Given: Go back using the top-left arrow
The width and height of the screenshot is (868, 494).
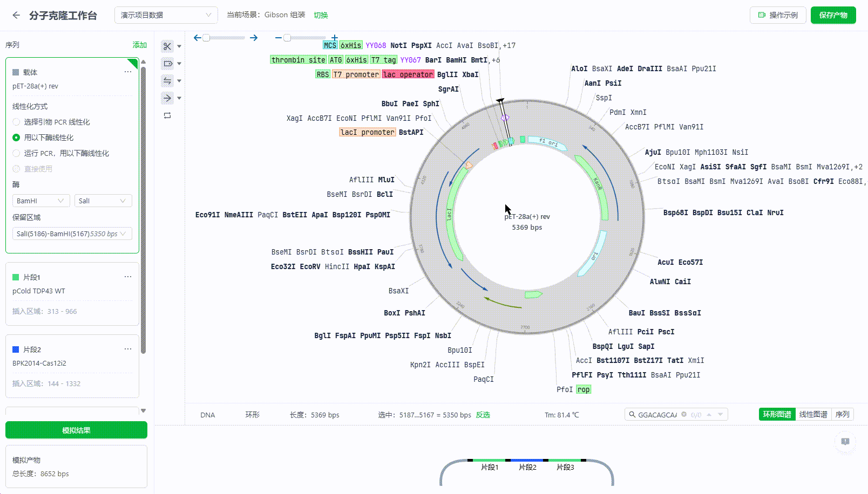Looking at the screenshot, I should coord(16,15).
